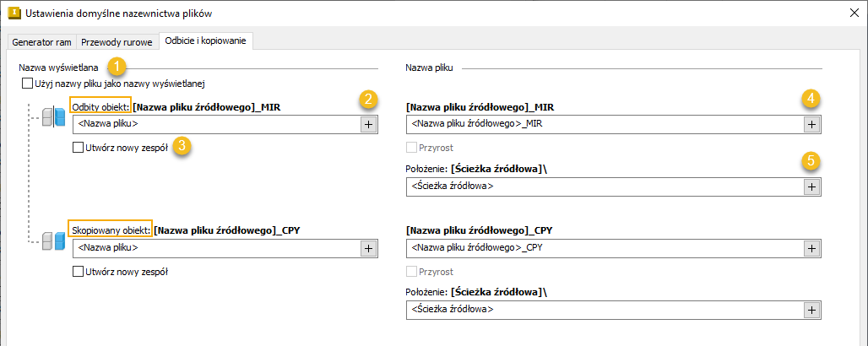Close the file naming defaults dialog

849,14
